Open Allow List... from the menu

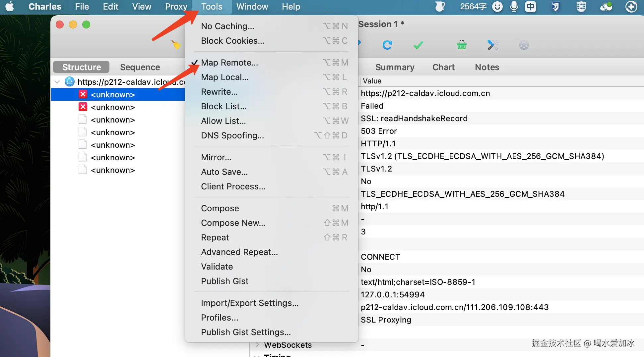coord(271,121)
